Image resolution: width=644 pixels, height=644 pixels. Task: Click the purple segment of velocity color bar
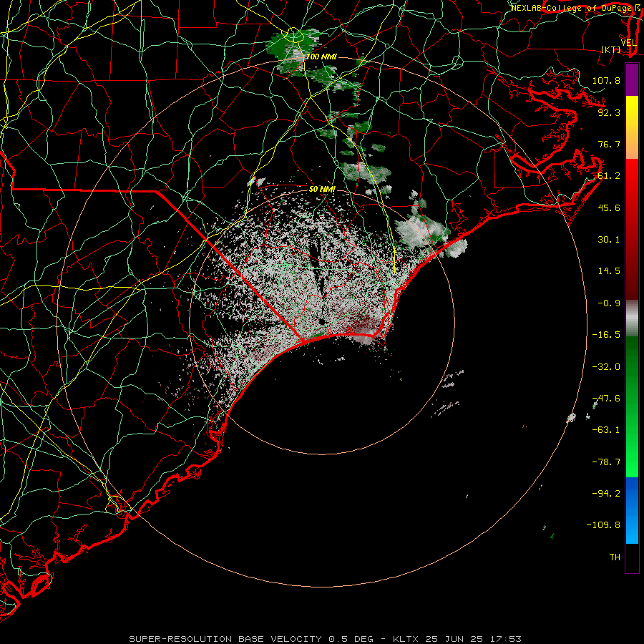click(x=632, y=80)
